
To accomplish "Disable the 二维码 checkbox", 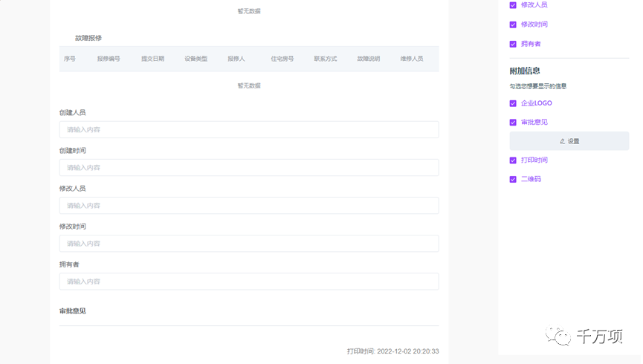I will tap(513, 179).
